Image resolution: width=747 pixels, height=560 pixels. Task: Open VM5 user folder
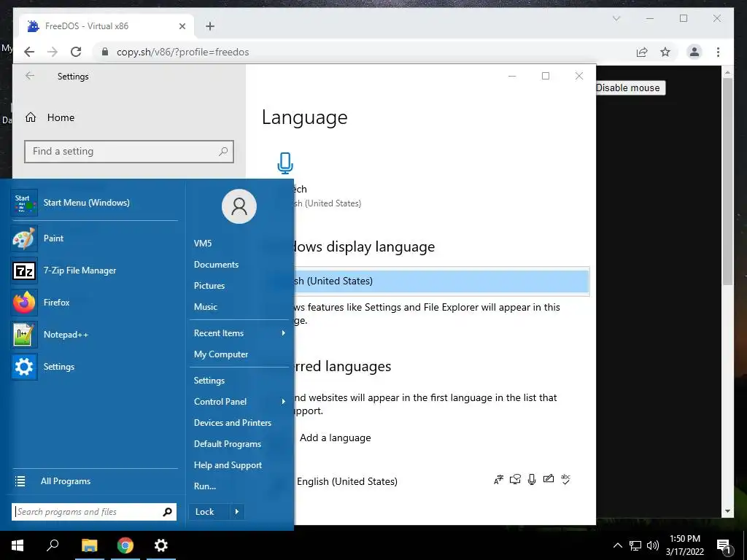pos(203,244)
